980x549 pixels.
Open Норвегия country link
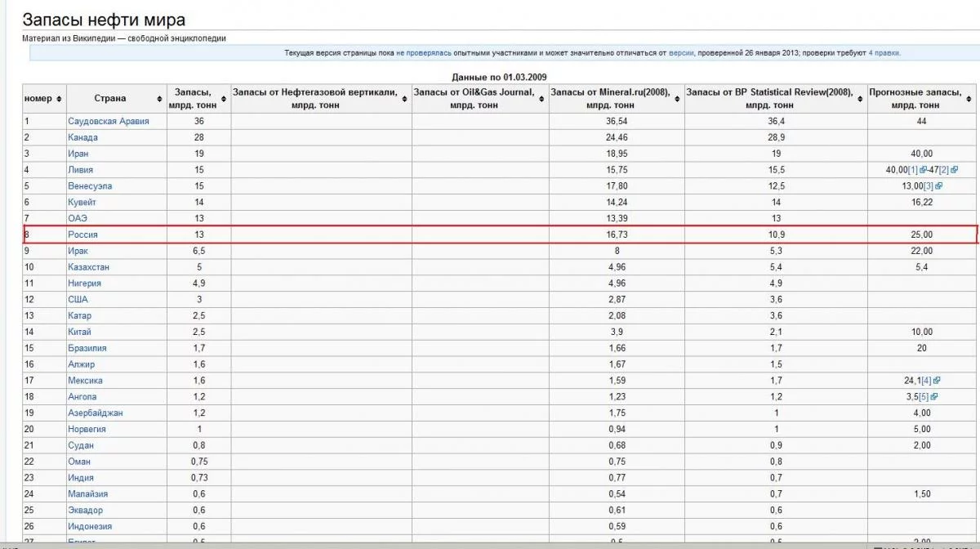tap(87, 429)
